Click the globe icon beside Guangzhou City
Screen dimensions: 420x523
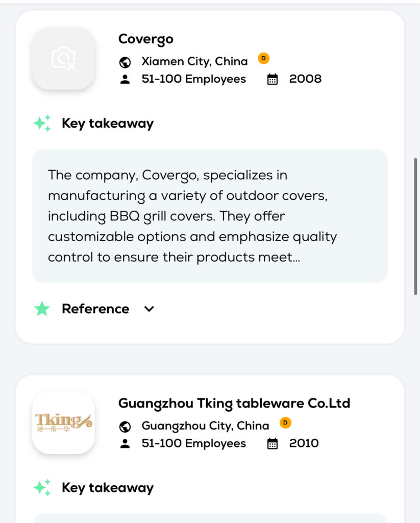[x=125, y=426]
